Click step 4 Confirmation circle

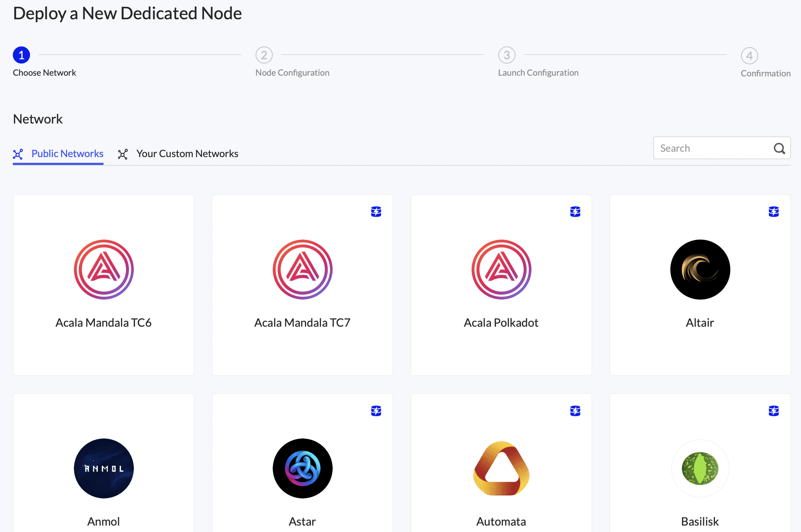pos(749,56)
